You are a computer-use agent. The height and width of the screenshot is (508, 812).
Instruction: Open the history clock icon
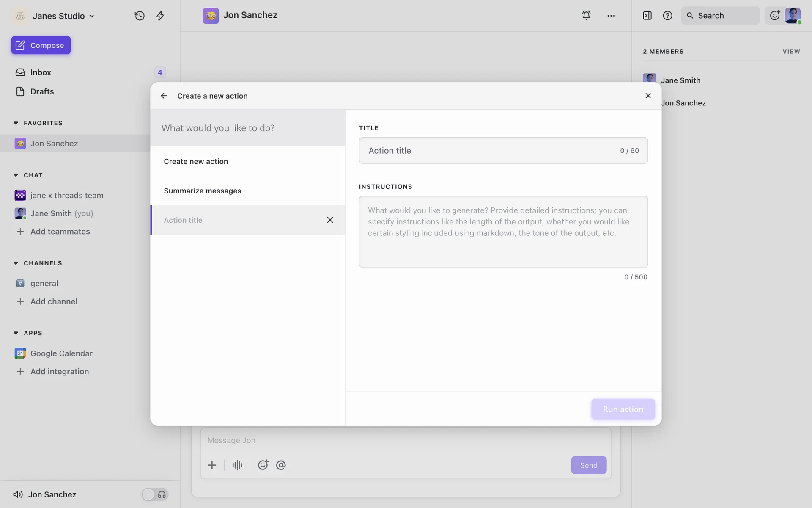(x=140, y=16)
